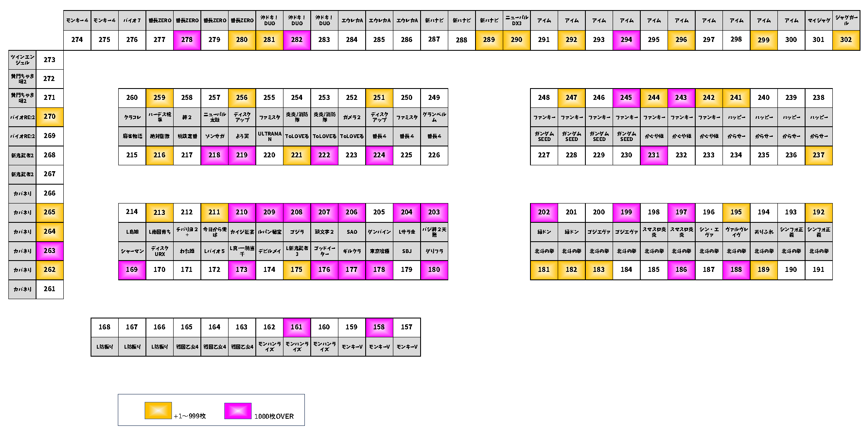
Task: Select the magenta cell numbered 263
Action: 49,251
